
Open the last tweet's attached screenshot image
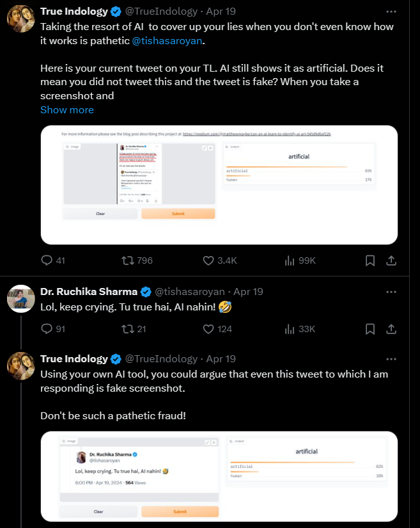[219, 476]
